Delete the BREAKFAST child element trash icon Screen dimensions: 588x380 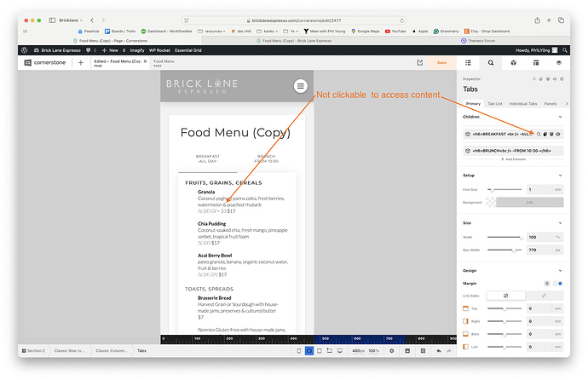pos(551,134)
